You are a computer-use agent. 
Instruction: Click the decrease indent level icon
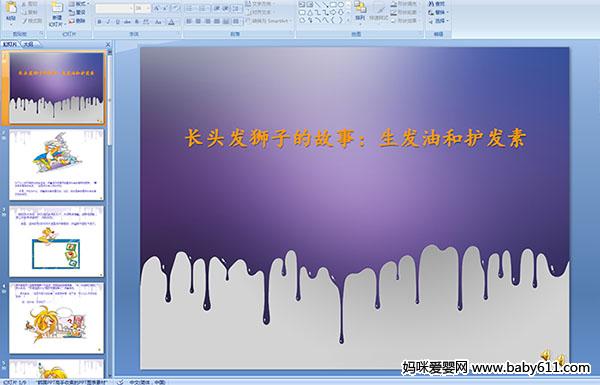[x=217, y=8]
